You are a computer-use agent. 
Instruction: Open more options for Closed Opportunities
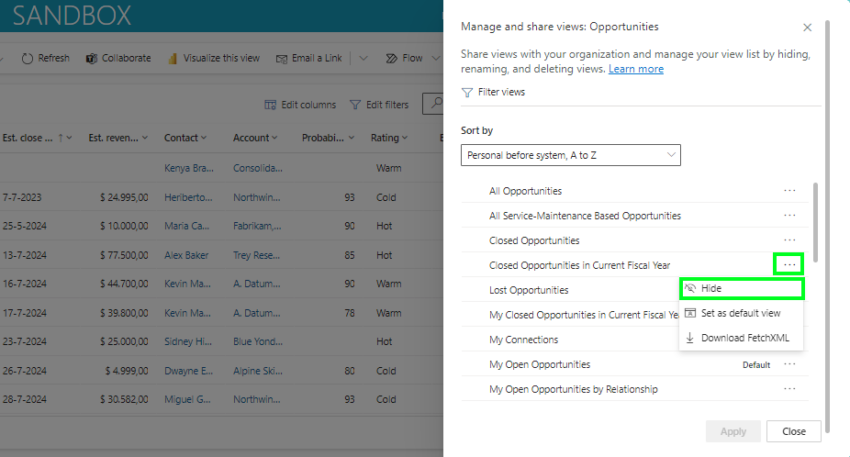[789, 240]
